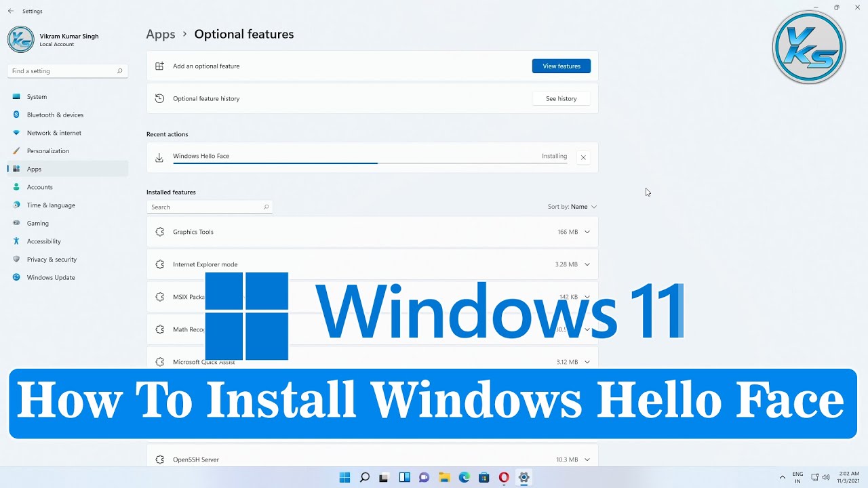The height and width of the screenshot is (488, 868).
Task: Click the magnifier icon in Find a setting
Action: click(119, 70)
